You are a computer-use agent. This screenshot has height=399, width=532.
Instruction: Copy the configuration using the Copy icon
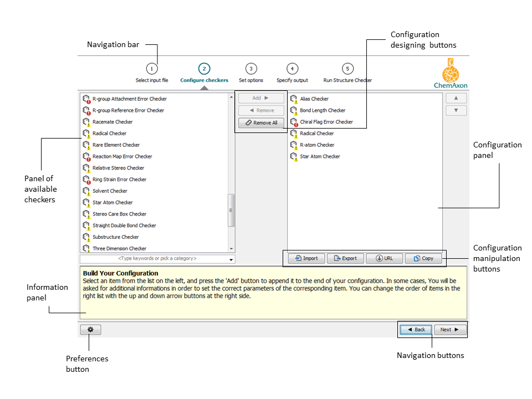(423, 258)
